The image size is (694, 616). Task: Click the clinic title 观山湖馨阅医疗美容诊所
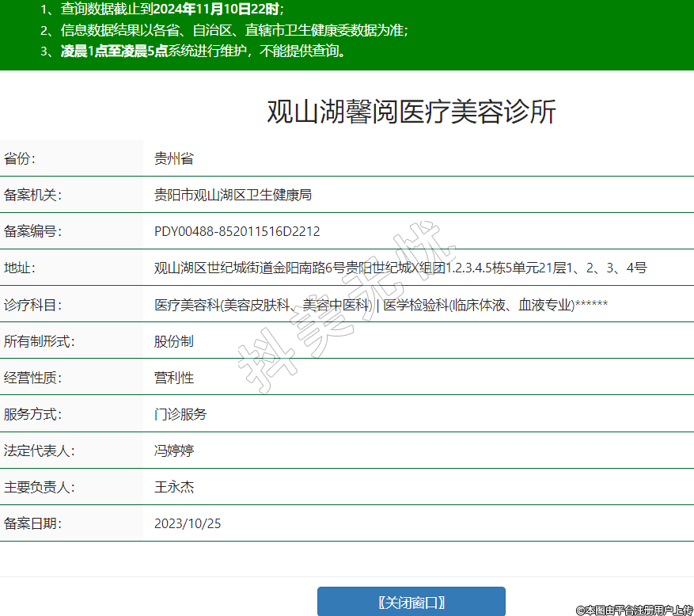click(411, 112)
